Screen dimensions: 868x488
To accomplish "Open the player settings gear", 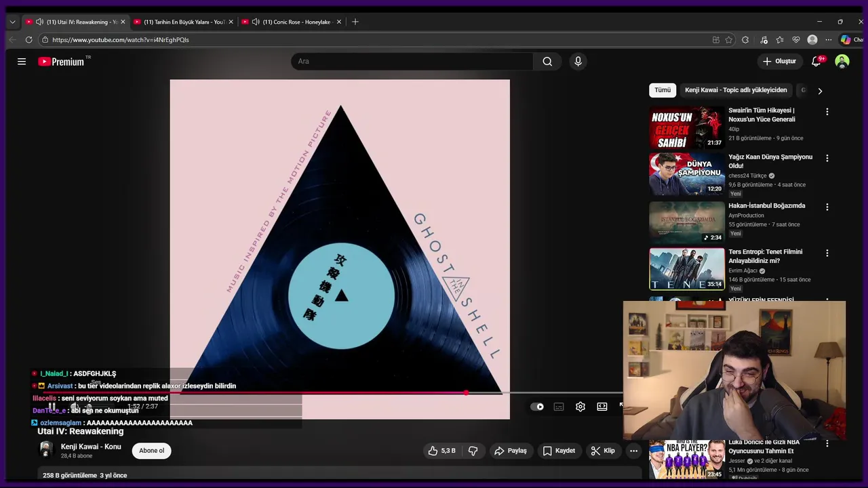I will coord(580,407).
